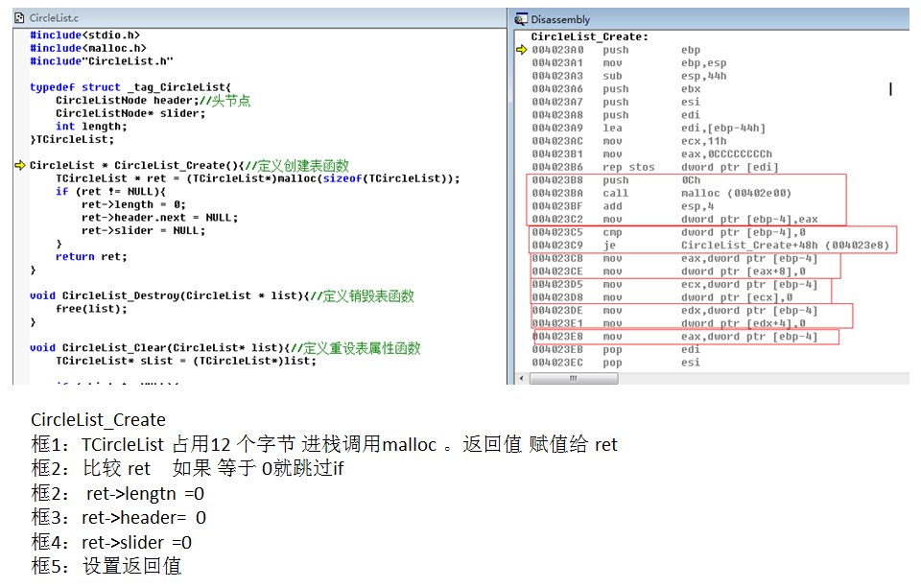Click address 004023C5 cmp instruction

click(669, 232)
